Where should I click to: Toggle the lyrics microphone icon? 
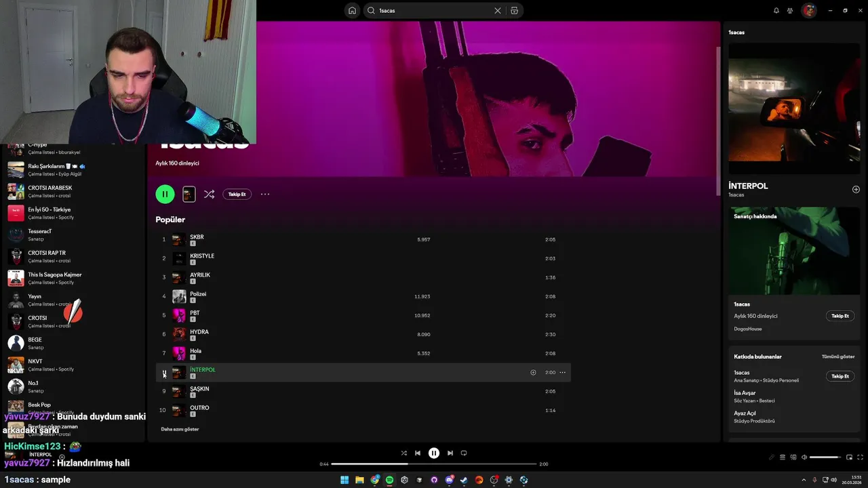tap(772, 457)
